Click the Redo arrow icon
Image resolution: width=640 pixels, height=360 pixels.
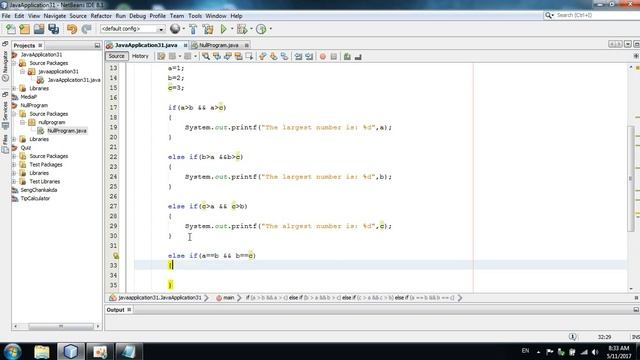point(86,29)
